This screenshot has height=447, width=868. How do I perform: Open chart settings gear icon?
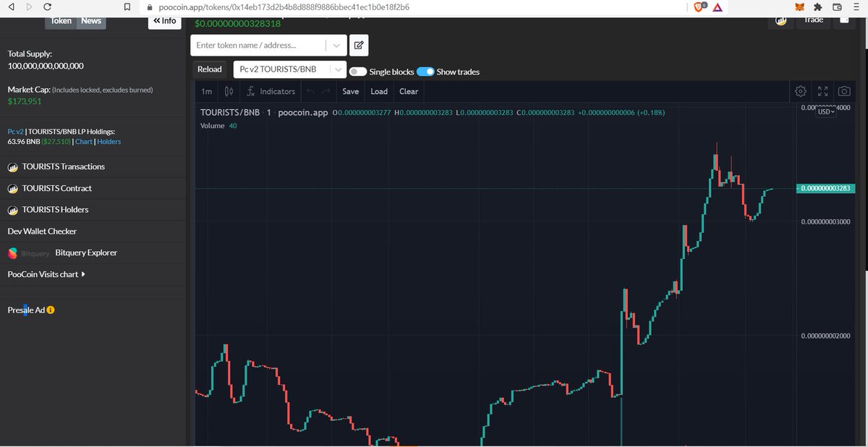tap(801, 91)
